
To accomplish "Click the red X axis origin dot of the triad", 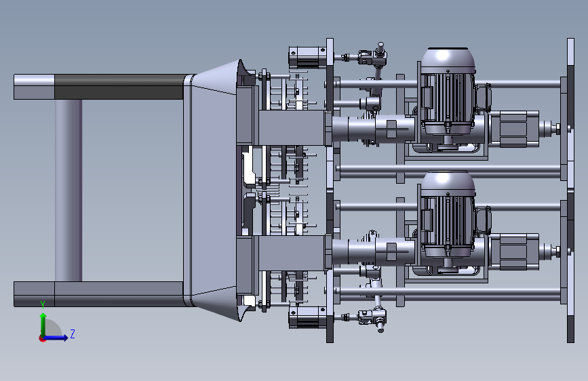I will tap(42, 338).
